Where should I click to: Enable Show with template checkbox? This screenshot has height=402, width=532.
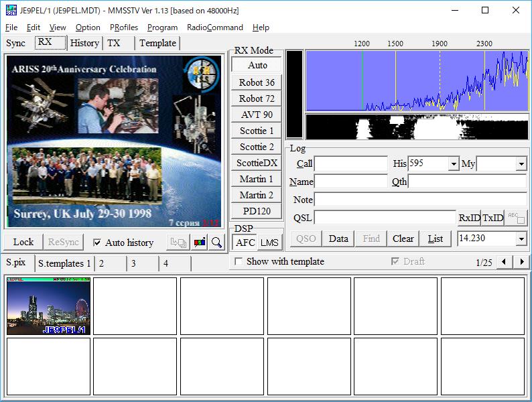point(239,261)
